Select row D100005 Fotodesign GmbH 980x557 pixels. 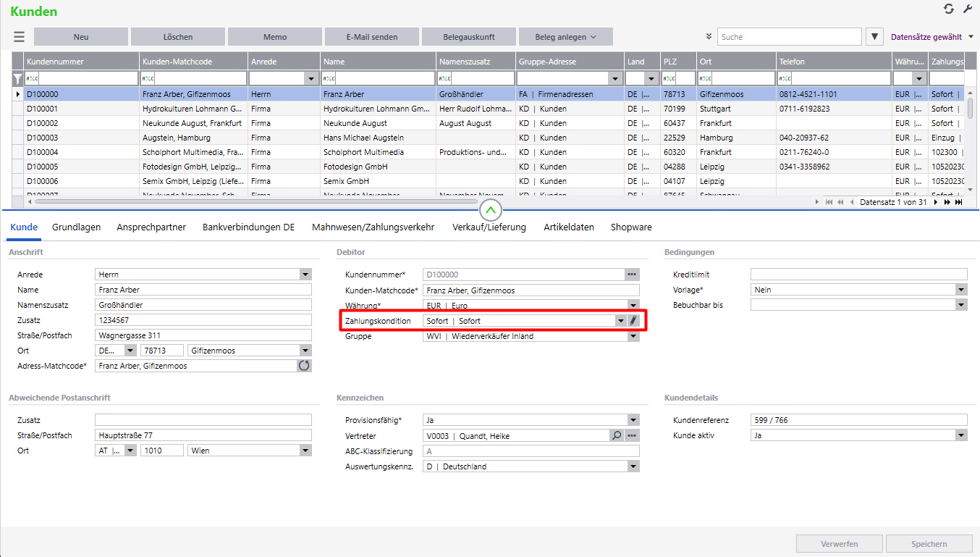coord(489,167)
